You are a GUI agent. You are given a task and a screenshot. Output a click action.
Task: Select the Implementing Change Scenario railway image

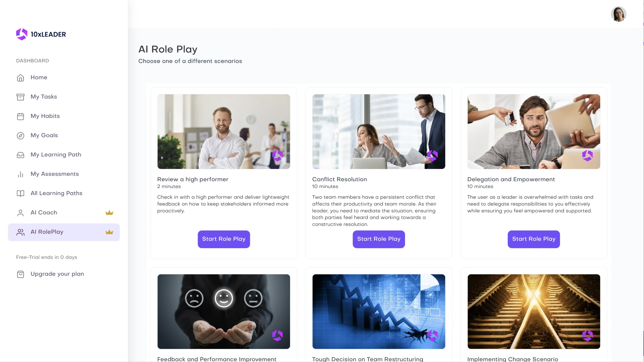(x=534, y=311)
